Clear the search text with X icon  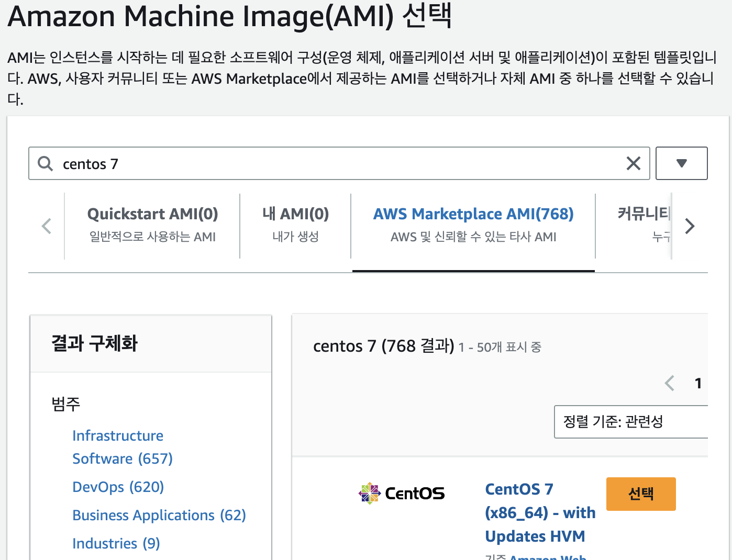pos(634,164)
